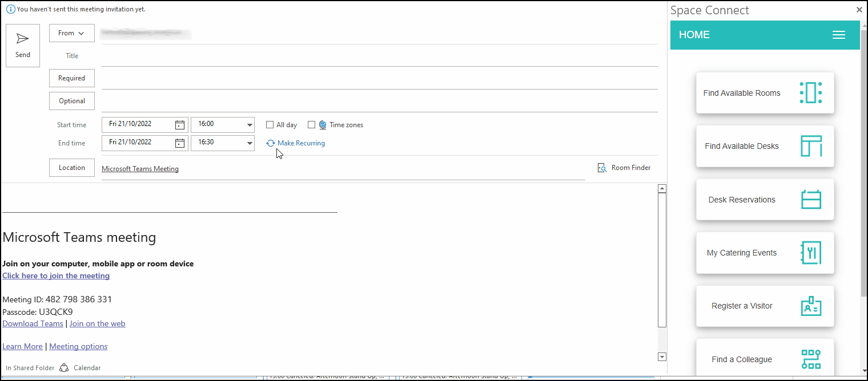Open the Required attendees picker
The width and height of the screenshot is (868, 381).
click(72, 78)
